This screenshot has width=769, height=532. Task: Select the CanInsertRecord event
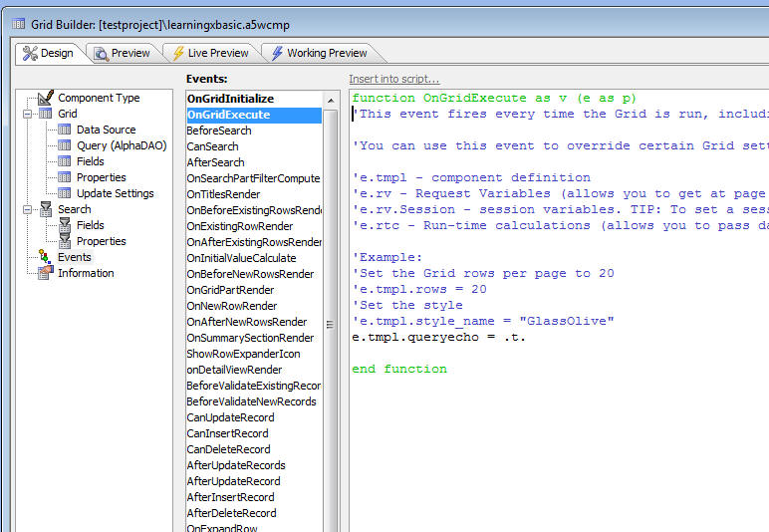(254, 433)
